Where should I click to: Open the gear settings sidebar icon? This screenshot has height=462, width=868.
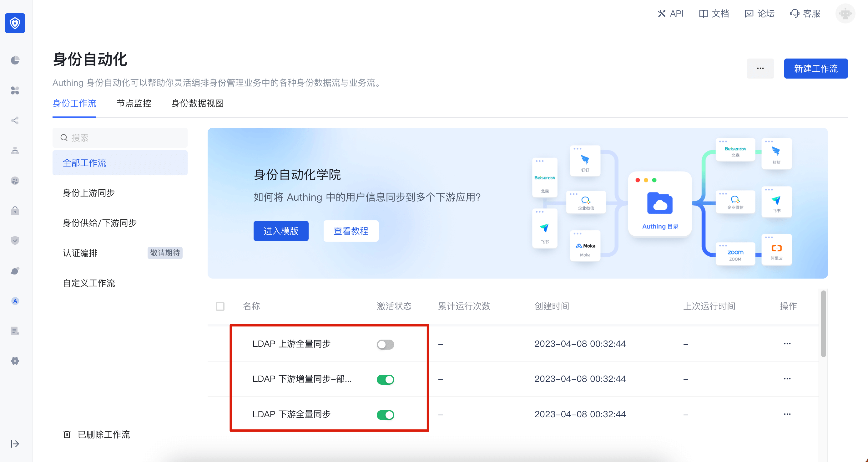pyautogui.click(x=15, y=361)
